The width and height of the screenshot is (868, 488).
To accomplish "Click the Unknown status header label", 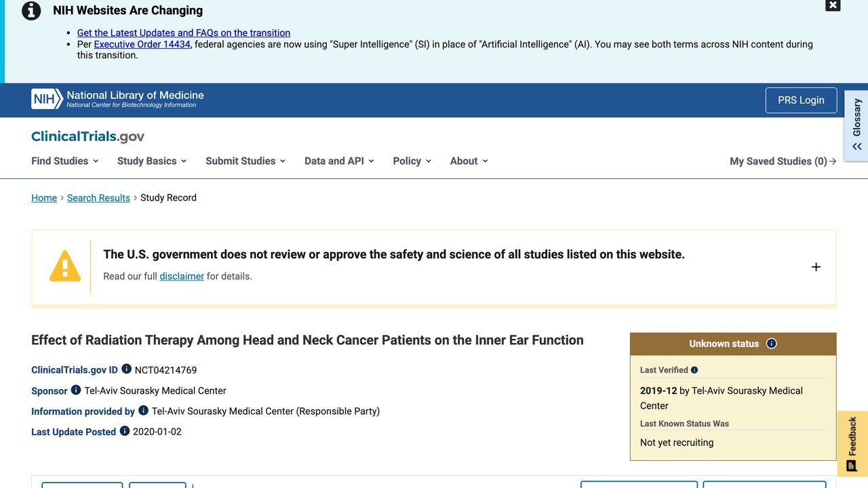I will [724, 344].
